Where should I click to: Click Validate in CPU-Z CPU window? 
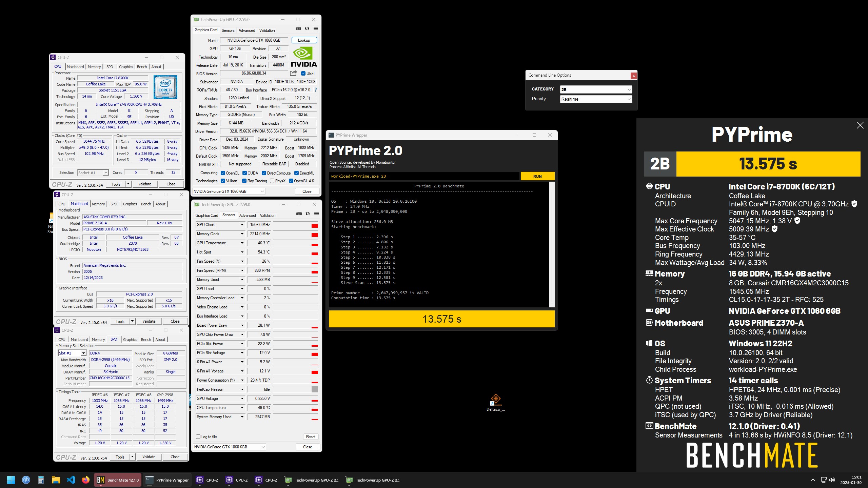pyautogui.click(x=145, y=184)
